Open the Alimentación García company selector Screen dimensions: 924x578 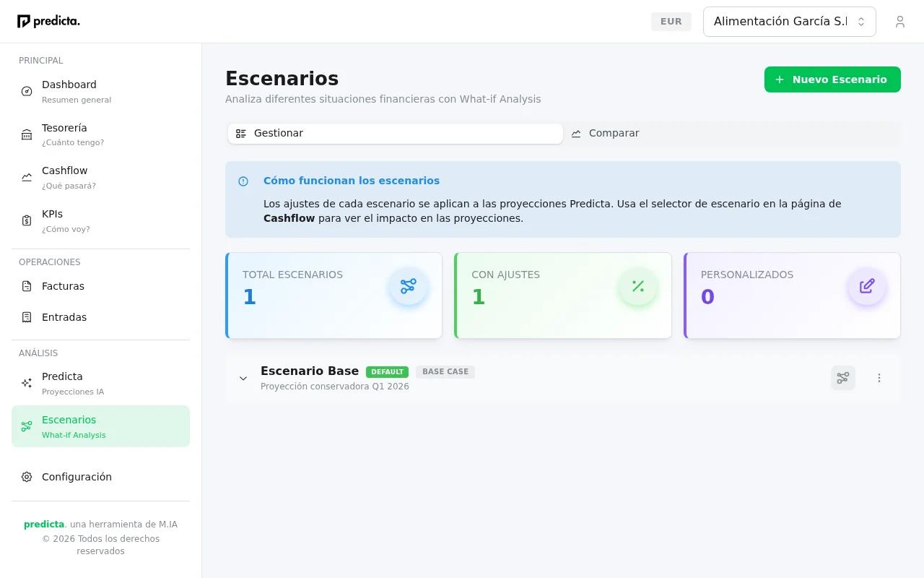click(x=789, y=21)
